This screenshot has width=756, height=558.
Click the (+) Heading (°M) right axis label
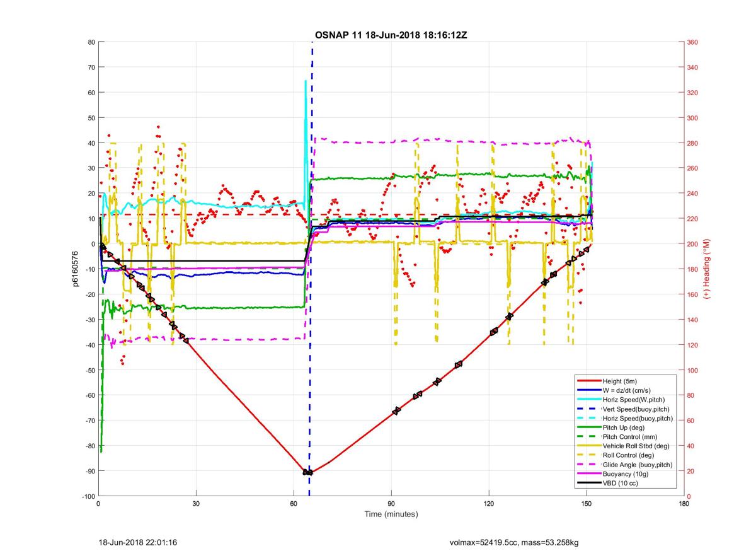click(x=706, y=269)
